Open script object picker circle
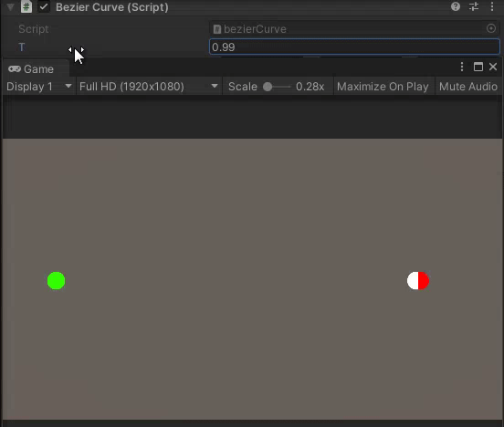Viewport: 504px width, 427px height. [491, 28]
